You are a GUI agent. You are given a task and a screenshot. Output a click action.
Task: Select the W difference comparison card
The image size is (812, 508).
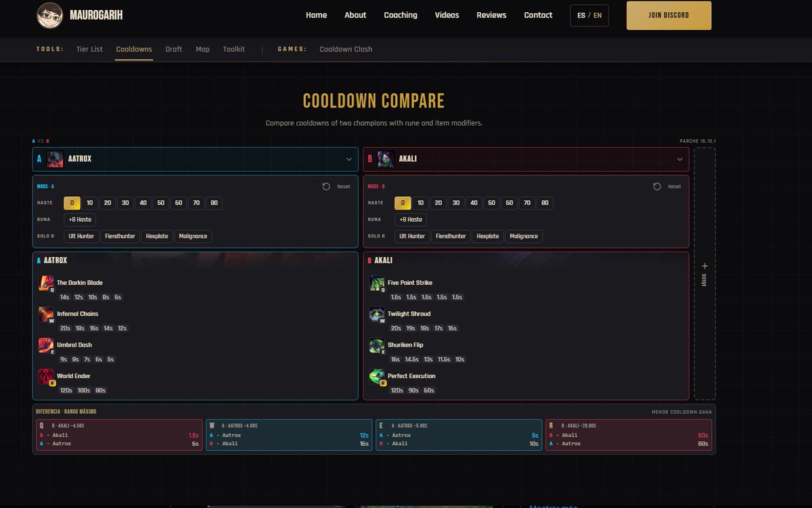(x=289, y=435)
